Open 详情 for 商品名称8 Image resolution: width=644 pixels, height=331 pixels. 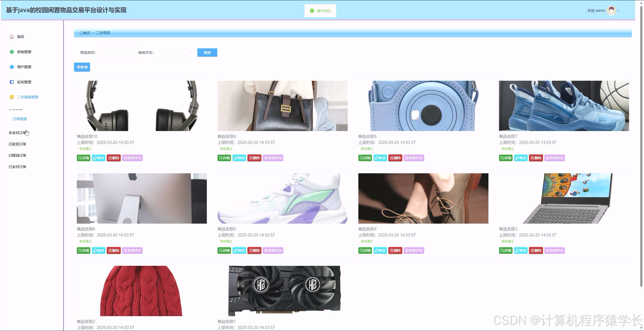point(365,158)
